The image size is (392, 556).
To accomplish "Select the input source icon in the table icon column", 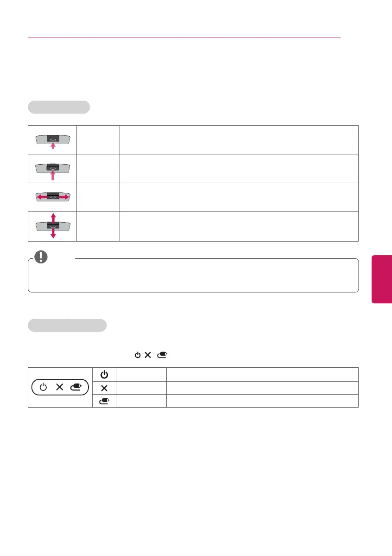I will [104, 401].
